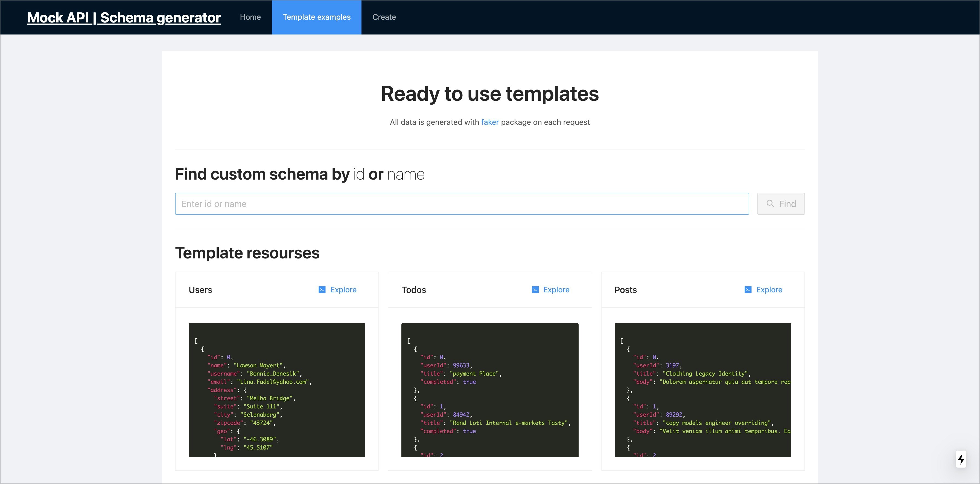
Task: Open the Home navigation tab
Action: pyautogui.click(x=250, y=17)
